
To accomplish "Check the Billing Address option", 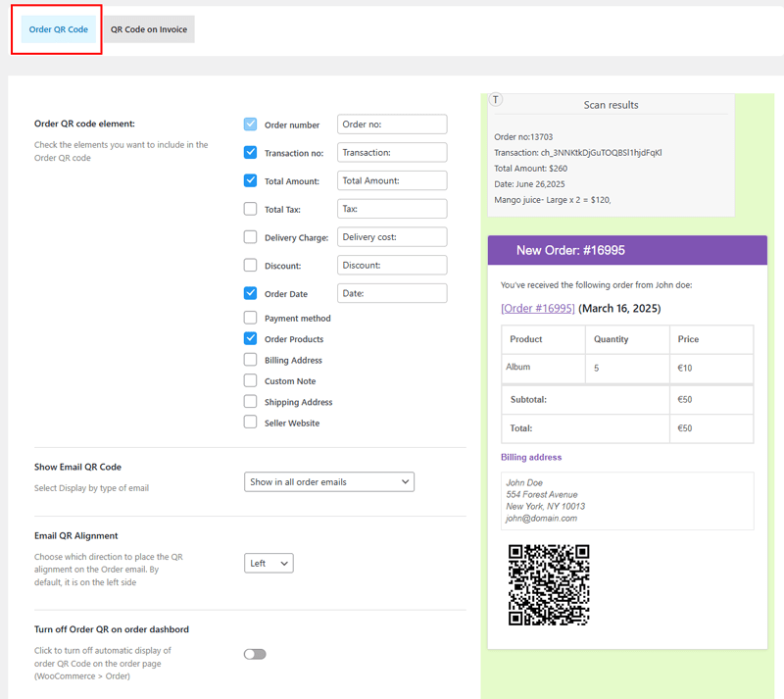I will click(x=251, y=360).
